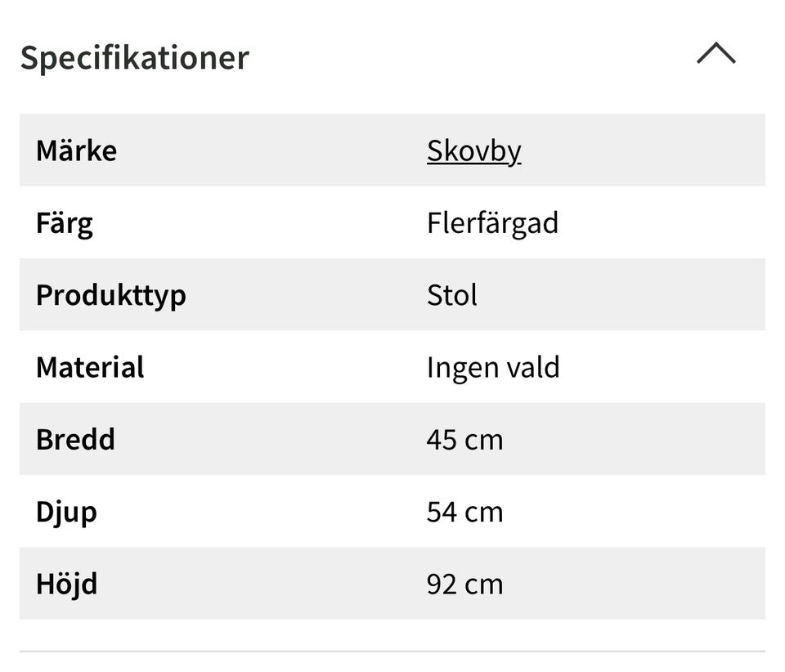785x672 pixels.
Task: Select the 92 cm height value
Action: [x=464, y=584]
